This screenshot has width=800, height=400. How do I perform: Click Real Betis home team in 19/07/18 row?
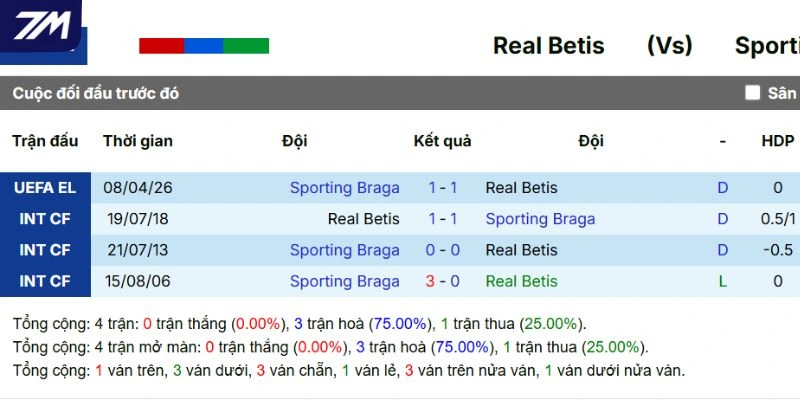click(x=363, y=219)
